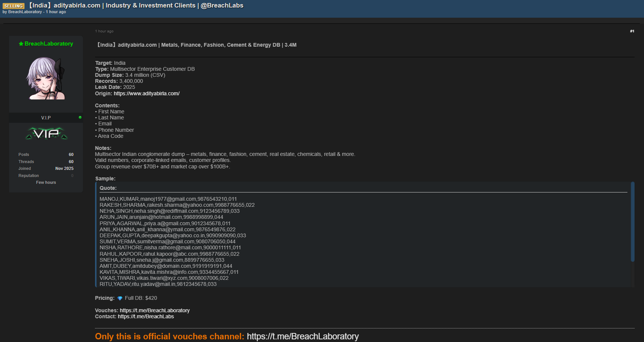Click the yellow SELLING prefix badge

(x=14, y=6)
